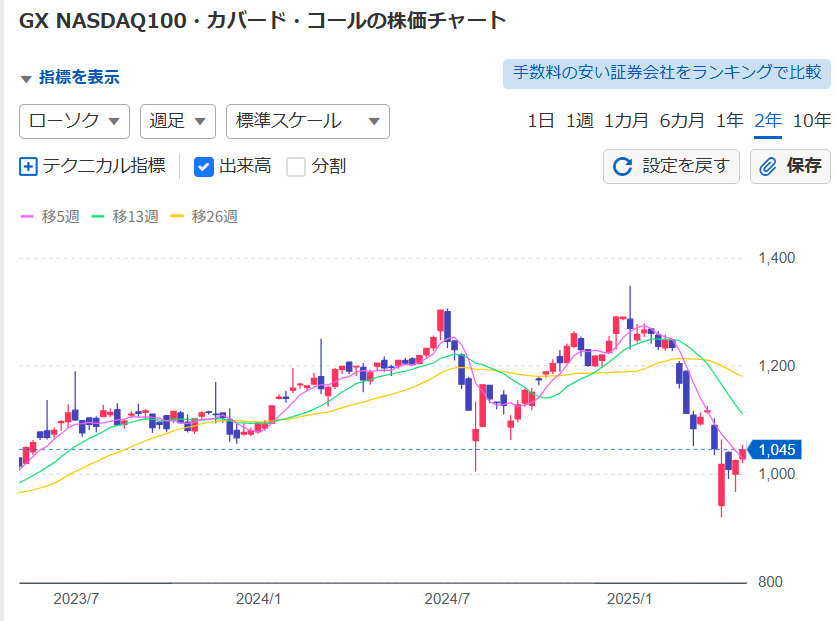Switch to the 1週 period tab

[580, 121]
